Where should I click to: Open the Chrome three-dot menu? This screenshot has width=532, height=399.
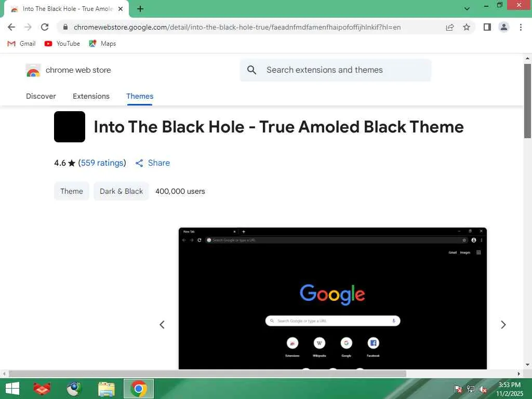(521, 27)
